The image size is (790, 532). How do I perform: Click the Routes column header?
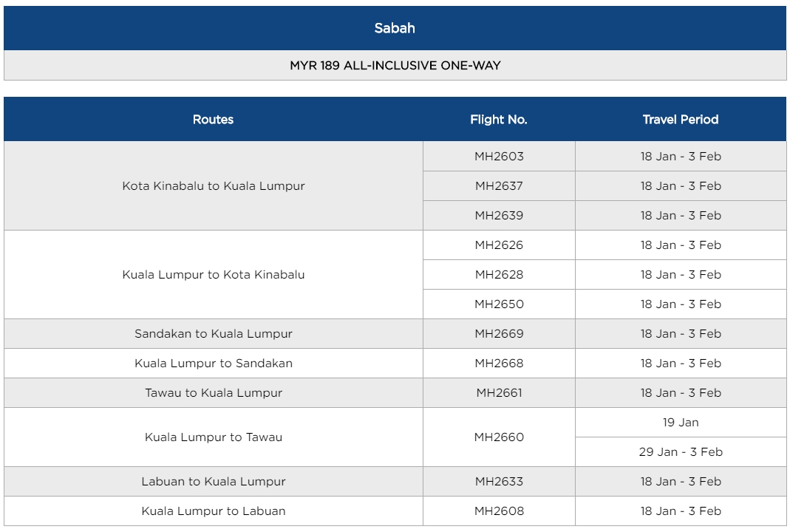pyautogui.click(x=213, y=120)
